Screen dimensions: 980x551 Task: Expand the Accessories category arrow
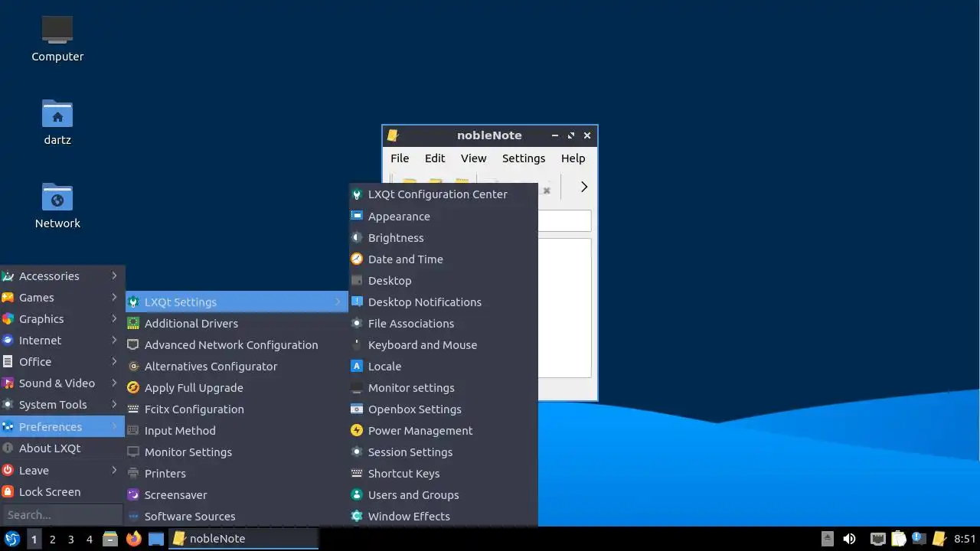[114, 275]
